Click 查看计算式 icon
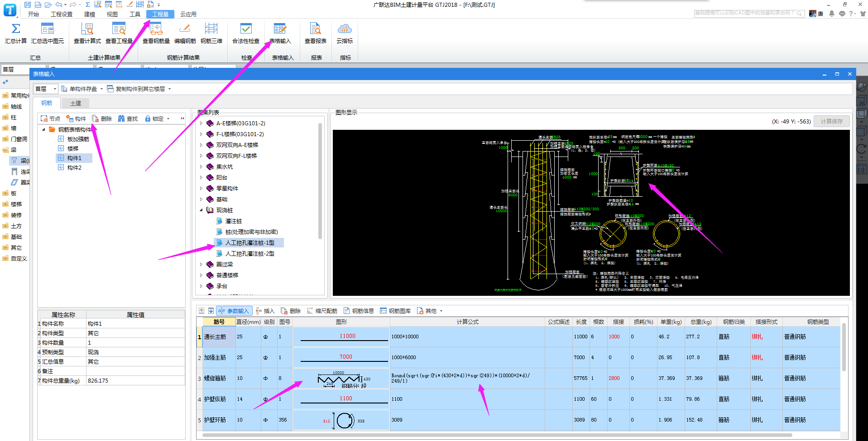Viewport: 868px width, 441px height. tap(87, 29)
